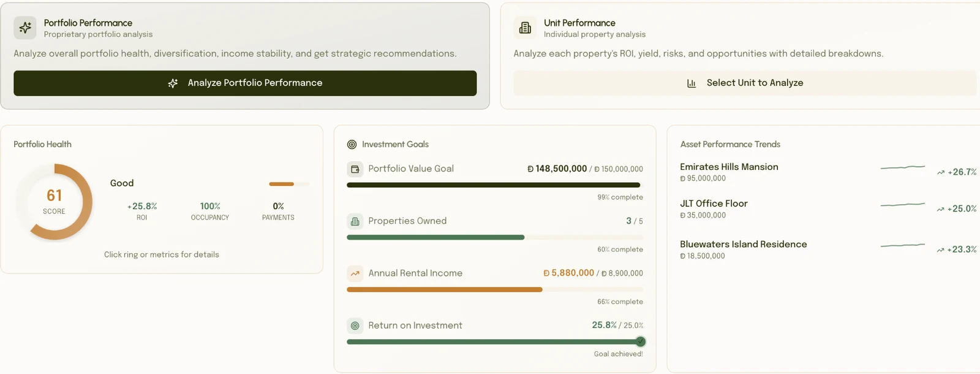Click the Annual Rental Income progress bar
Viewport: 980px width, 374px height.
495,289
